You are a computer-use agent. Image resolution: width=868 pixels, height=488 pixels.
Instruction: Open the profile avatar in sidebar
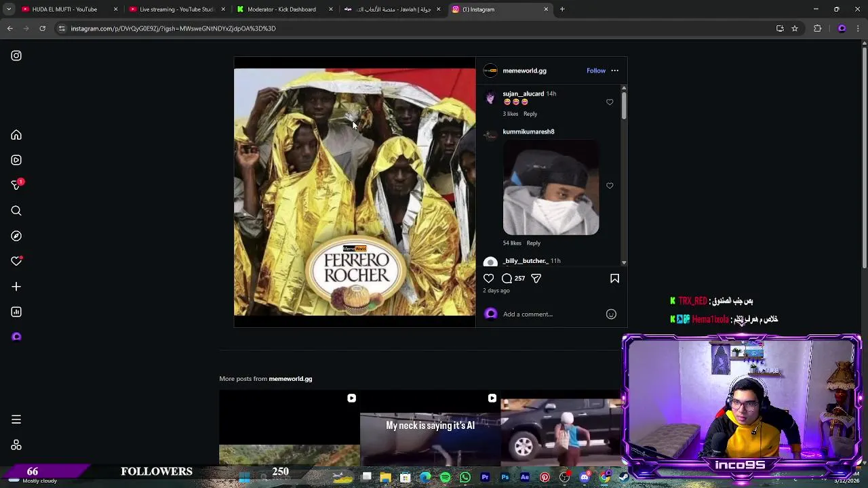tap(16, 337)
